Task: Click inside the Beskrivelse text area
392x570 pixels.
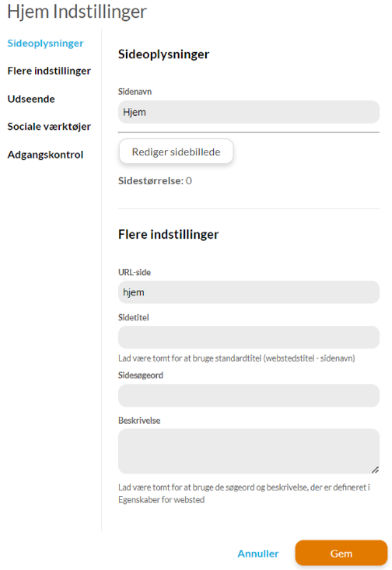Action: 249,451
